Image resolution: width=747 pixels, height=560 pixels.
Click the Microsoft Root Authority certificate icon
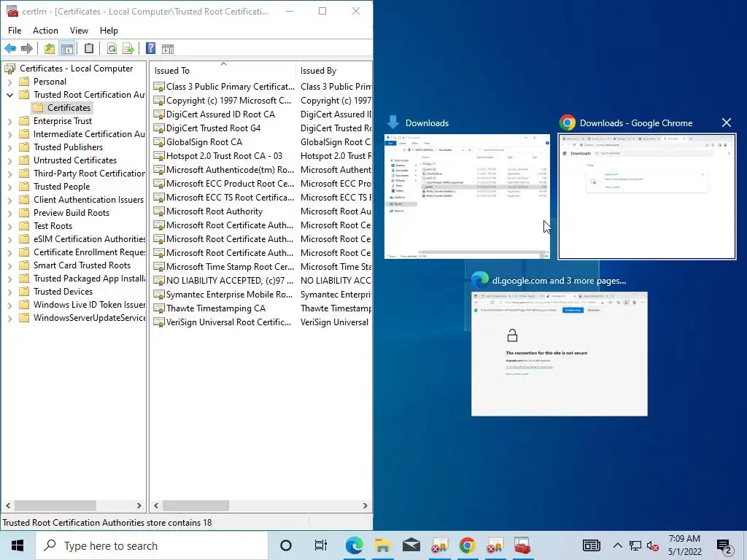point(158,211)
